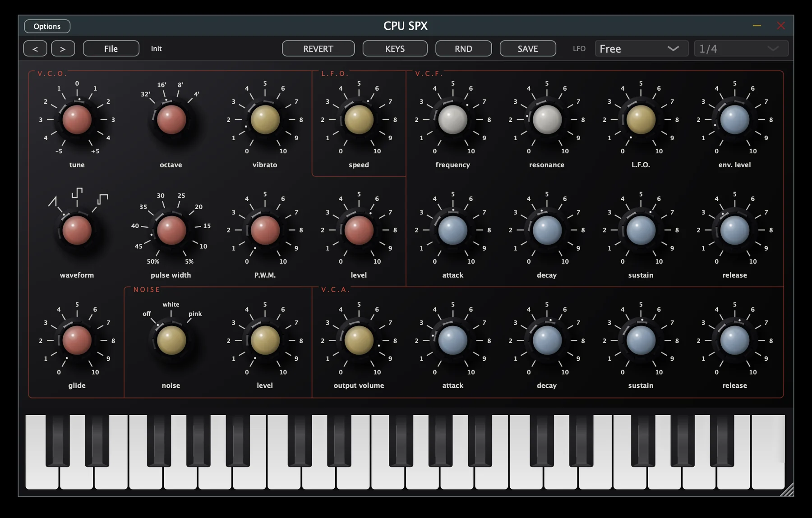Click the resonance knob
Screen dimensions: 812x518
pyautogui.click(x=547, y=119)
